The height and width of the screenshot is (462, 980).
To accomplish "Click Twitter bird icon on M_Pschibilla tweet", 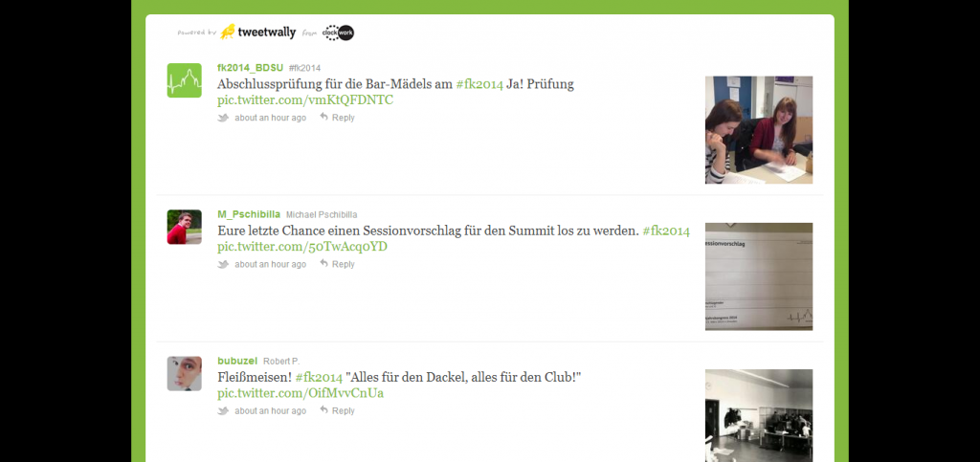I will 223,264.
